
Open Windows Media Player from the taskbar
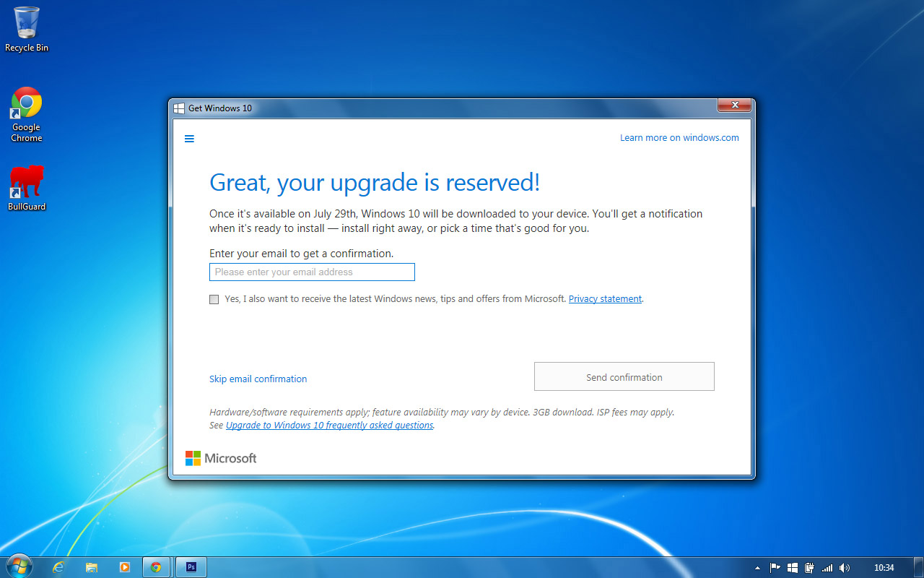tap(124, 567)
